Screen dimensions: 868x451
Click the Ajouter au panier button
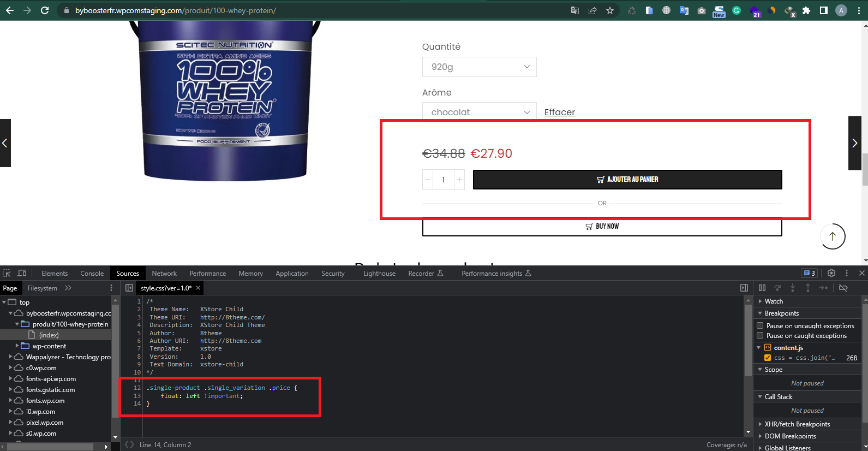tap(627, 179)
